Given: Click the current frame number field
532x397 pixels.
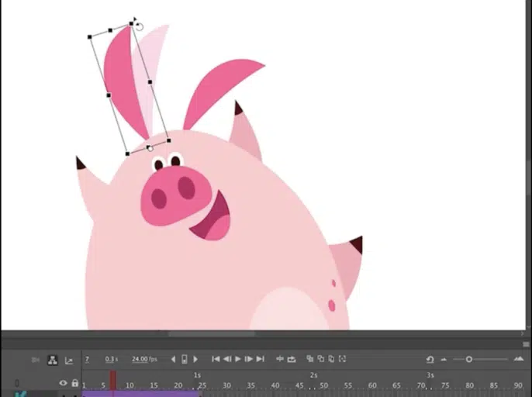Looking at the screenshot, I should [x=87, y=359].
